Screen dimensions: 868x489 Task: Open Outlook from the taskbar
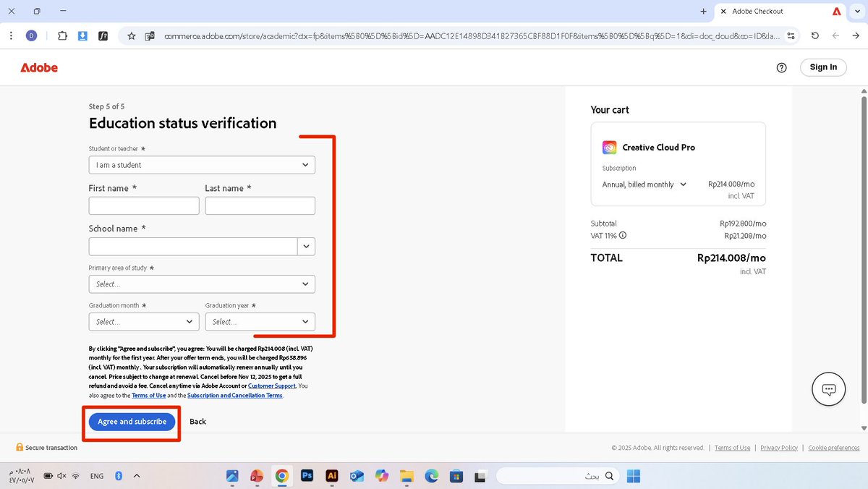[x=357, y=476]
